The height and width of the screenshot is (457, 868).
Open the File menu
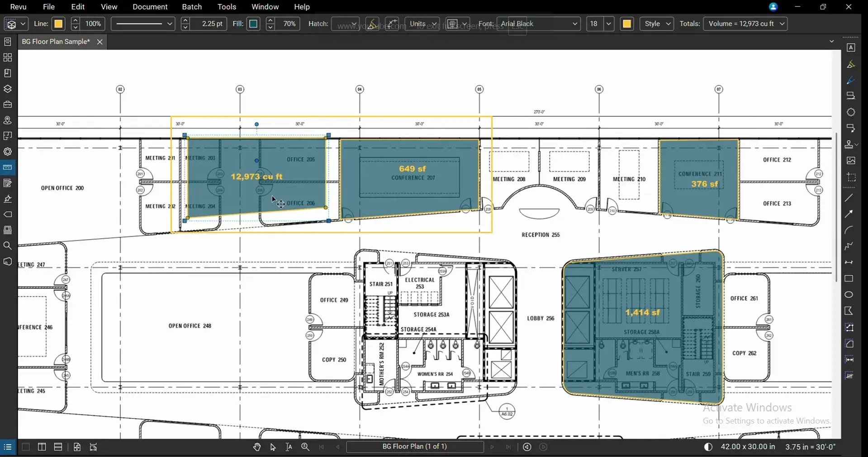point(49,7)
